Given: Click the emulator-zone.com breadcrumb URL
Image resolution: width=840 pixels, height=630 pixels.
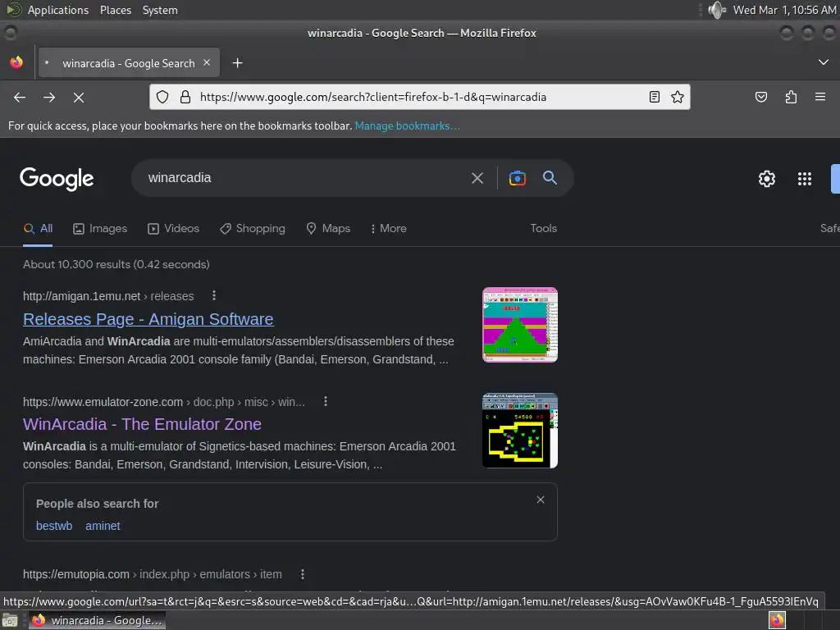Looking at the screenshot, I should click(164, 402).
